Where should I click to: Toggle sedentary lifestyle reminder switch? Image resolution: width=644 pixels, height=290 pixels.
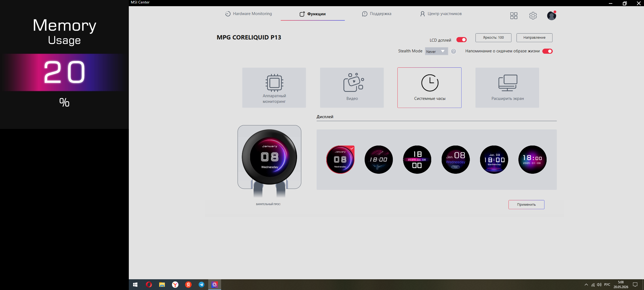coord(548,51)
